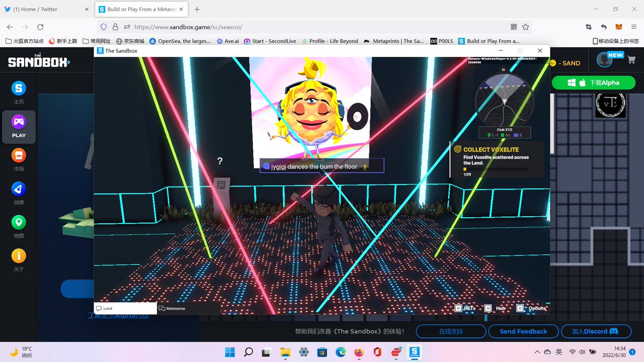Click the question mark sign post

point(220,161)
